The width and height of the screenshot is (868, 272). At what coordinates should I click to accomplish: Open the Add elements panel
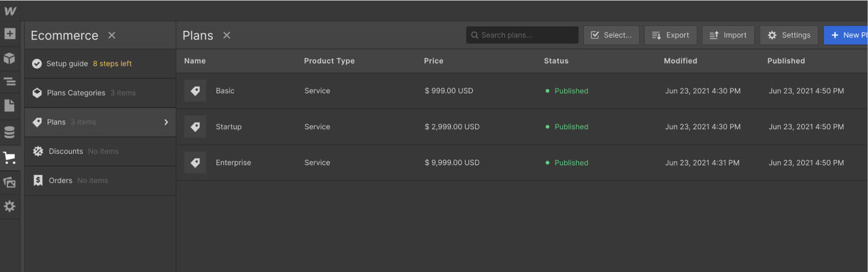point(9,34)
